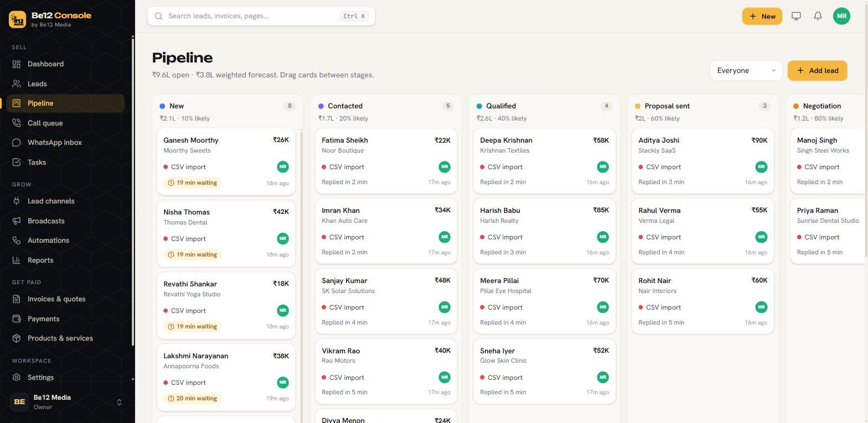Screen dimensions: 868x423
Task: Open the WhatsApp inbox page
Action: [65, 143]
